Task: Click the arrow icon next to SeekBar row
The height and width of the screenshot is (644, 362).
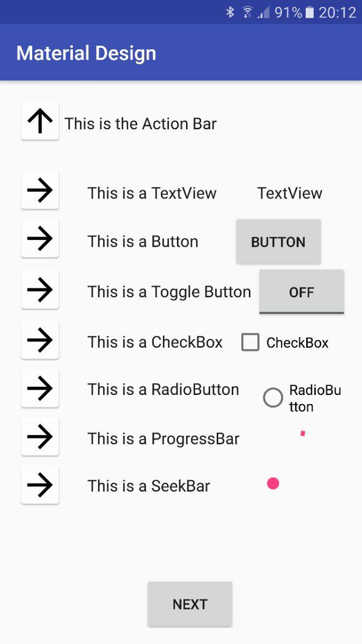Action: pyautogui.click(x=39, y=485)
